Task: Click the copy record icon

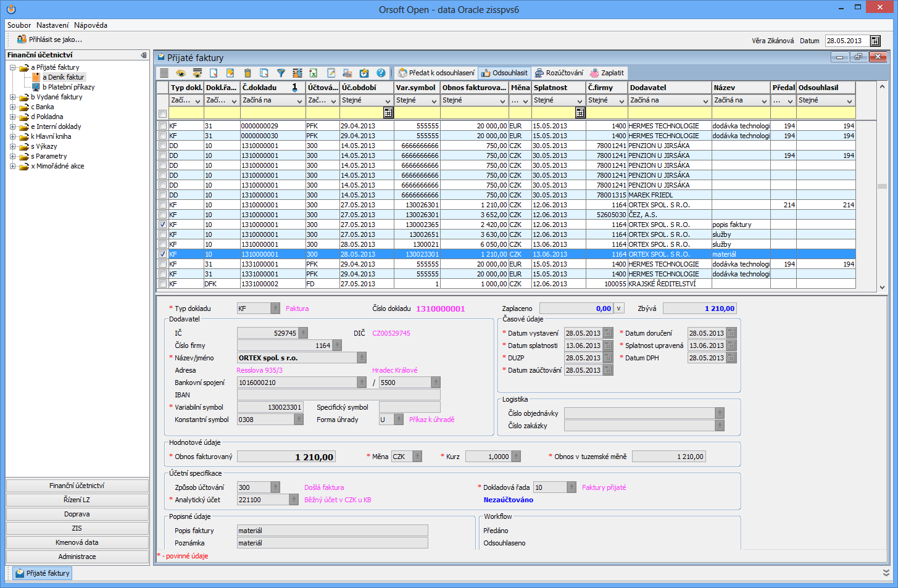Action: pyautogui.click(x=264, y=73)
